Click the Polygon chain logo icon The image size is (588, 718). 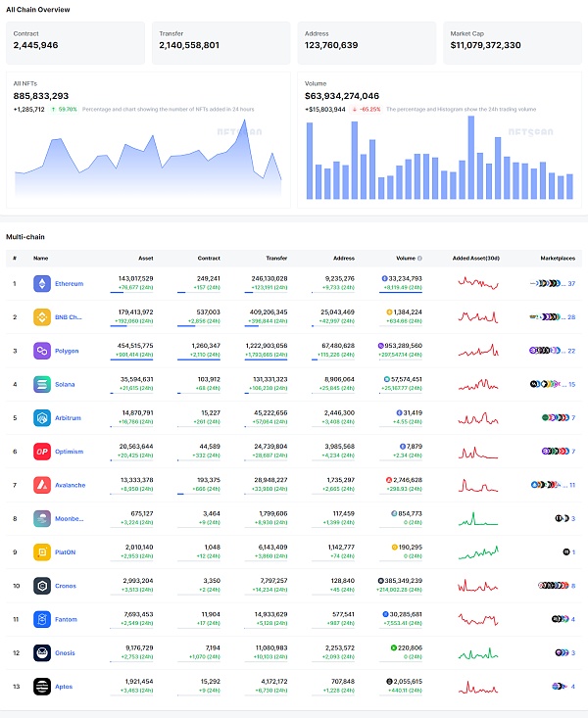(42, 351)
